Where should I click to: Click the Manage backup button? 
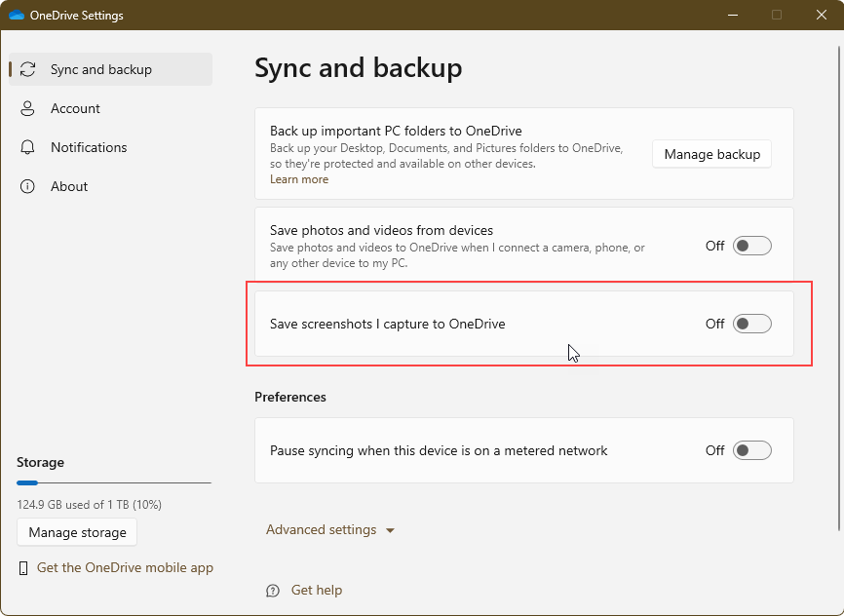(x=711, y=154)
